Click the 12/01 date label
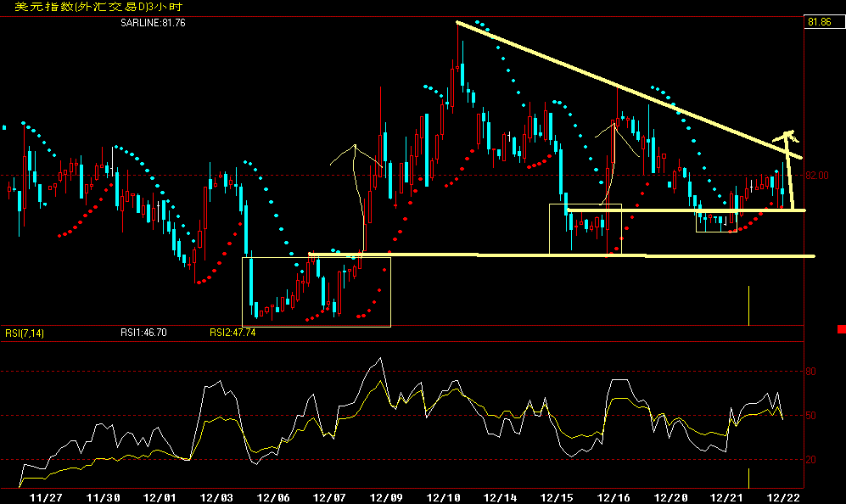Screen dimensions: 846x504 (x=160, y=497)
